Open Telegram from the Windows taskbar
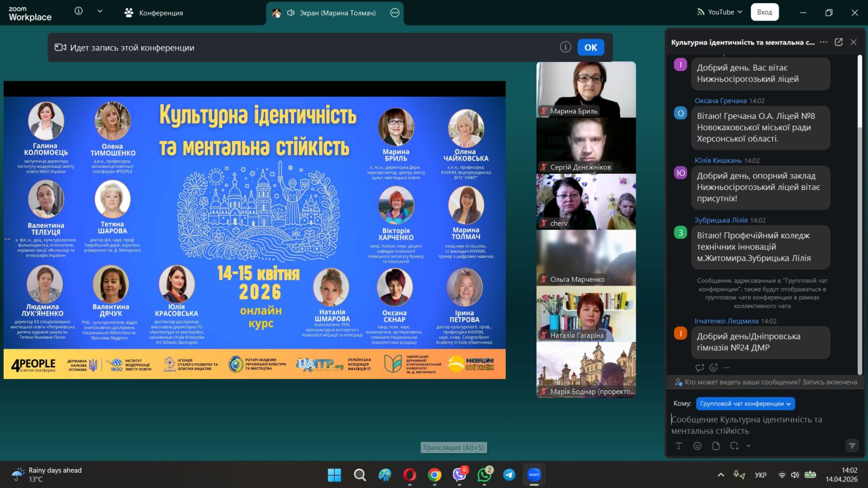 click(x=509, y=475)
